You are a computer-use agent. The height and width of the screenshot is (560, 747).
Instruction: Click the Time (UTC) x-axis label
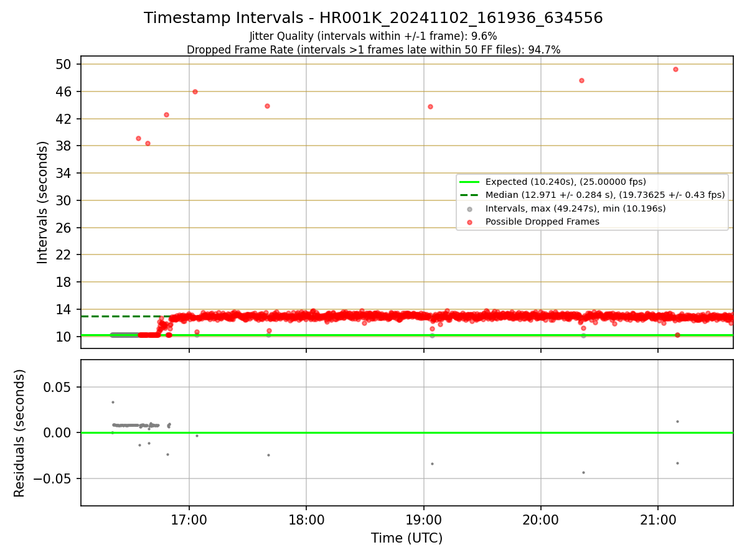click(407, 538)
